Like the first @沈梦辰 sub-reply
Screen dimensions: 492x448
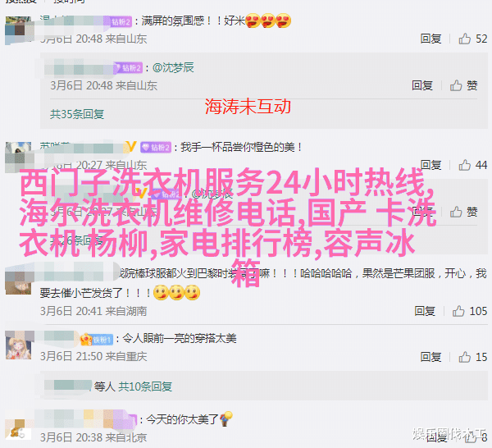pyautogui.click(x=463, y=85)
